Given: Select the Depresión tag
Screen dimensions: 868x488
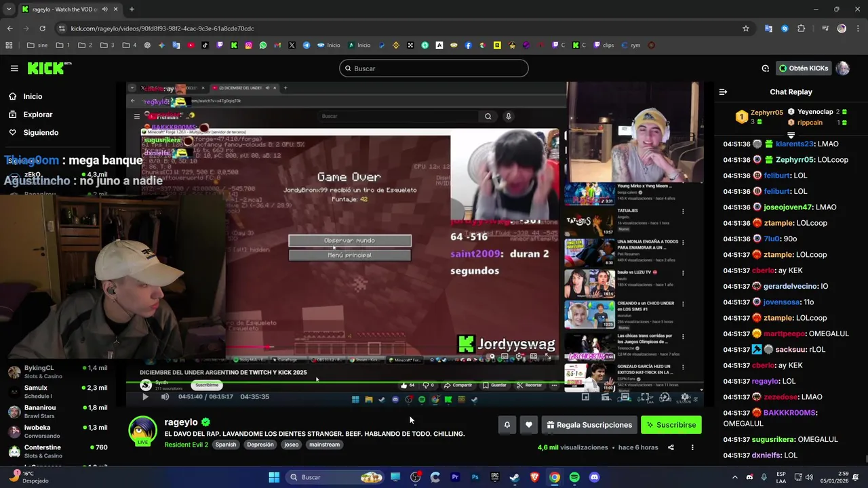Looking at the screenshot, I should click(260, 445).
